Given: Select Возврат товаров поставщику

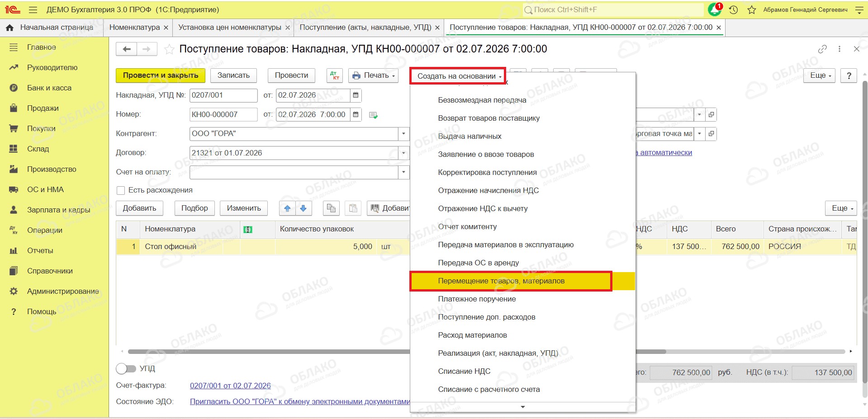Looking at the screenshot, I should point(523,118).
